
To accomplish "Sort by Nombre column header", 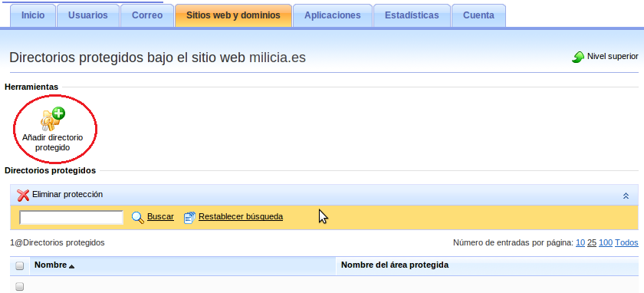I will 51,265.
